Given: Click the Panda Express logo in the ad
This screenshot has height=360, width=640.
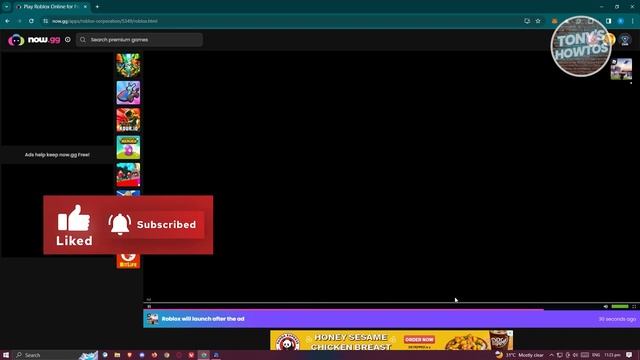Looking at the screenshot, I should pyautogui.click(x=287, y=343).
